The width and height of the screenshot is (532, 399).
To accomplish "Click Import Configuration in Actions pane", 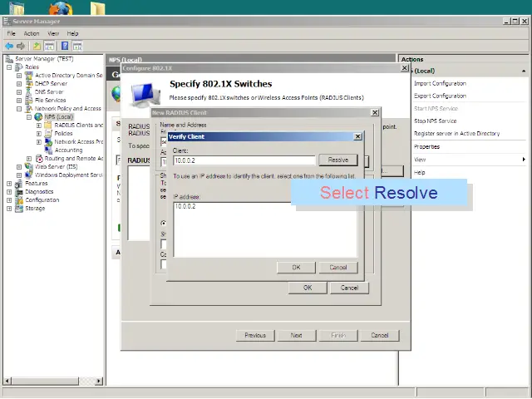I will pos(440,83).
